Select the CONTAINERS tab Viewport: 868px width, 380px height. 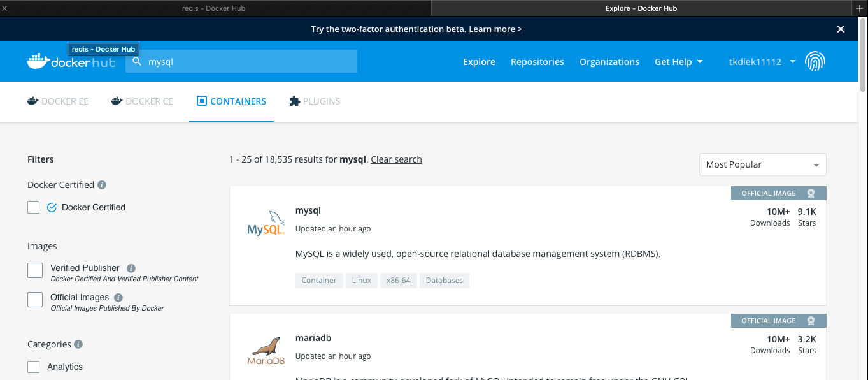pos(231,101)
